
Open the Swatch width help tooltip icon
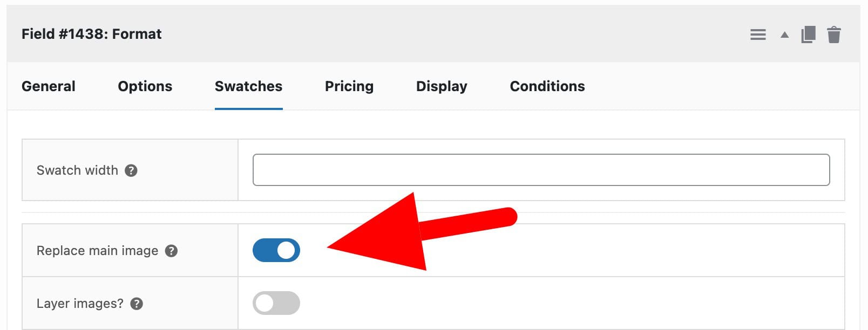[131, 171]
